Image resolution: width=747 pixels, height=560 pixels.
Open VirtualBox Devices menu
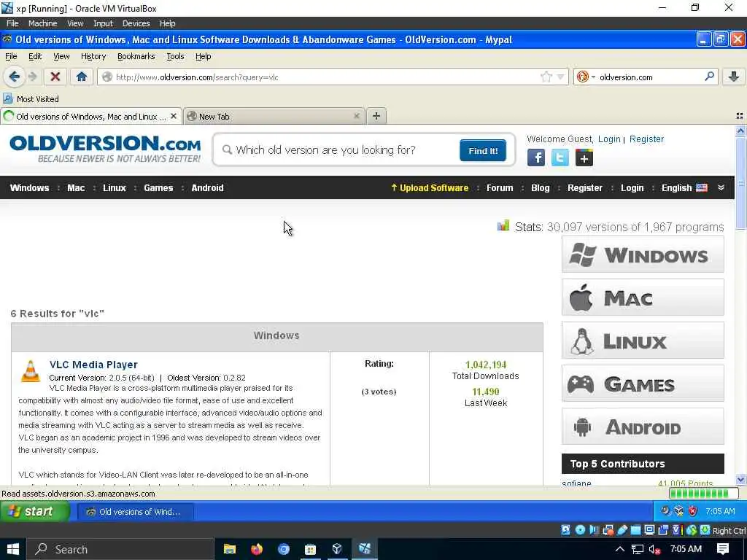pyautogui.click(x=136, y=23)
